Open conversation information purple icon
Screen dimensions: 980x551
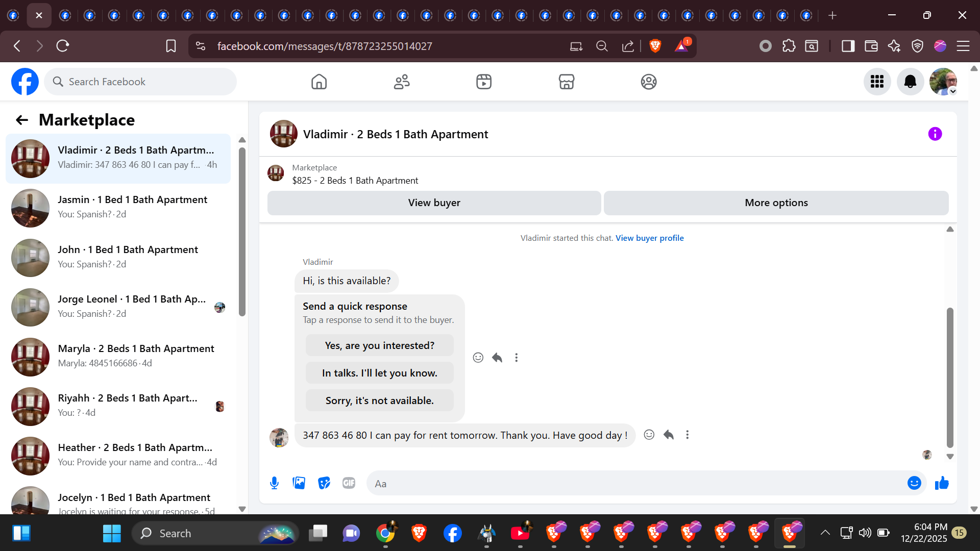click(935, 134)
